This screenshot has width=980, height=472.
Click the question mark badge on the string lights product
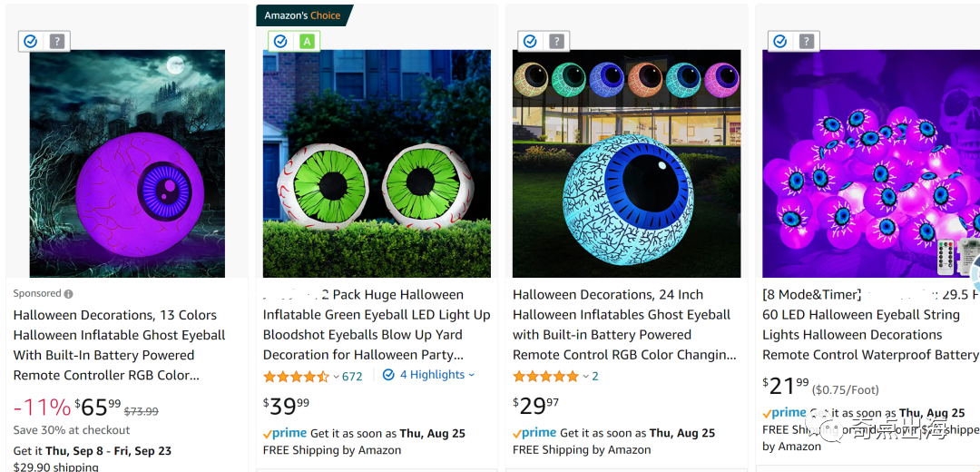point(806,41)
